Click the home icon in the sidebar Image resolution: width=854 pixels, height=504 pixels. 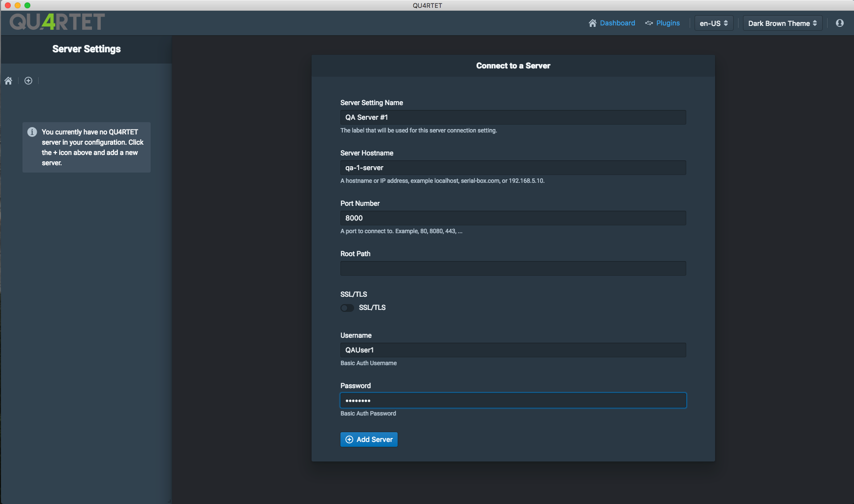8,81
